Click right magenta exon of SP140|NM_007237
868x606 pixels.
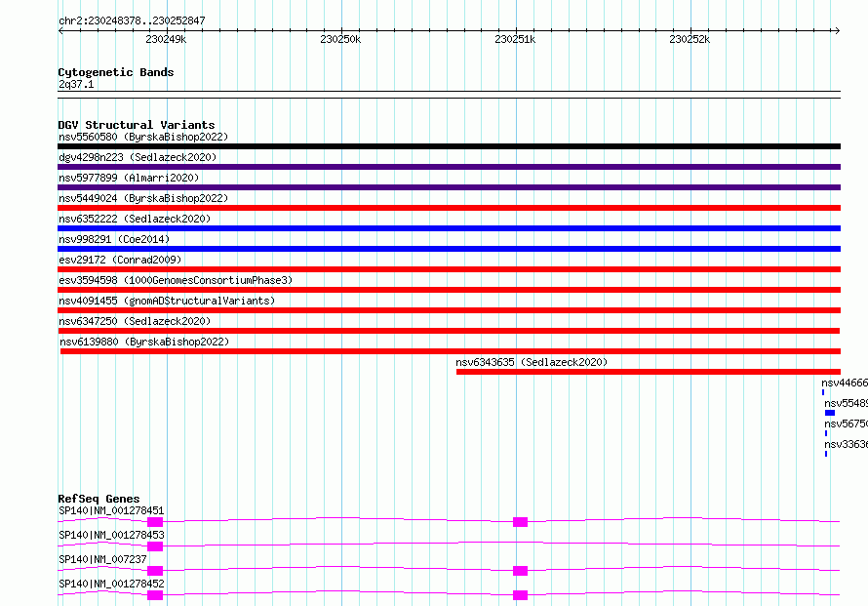click(521, 571)
